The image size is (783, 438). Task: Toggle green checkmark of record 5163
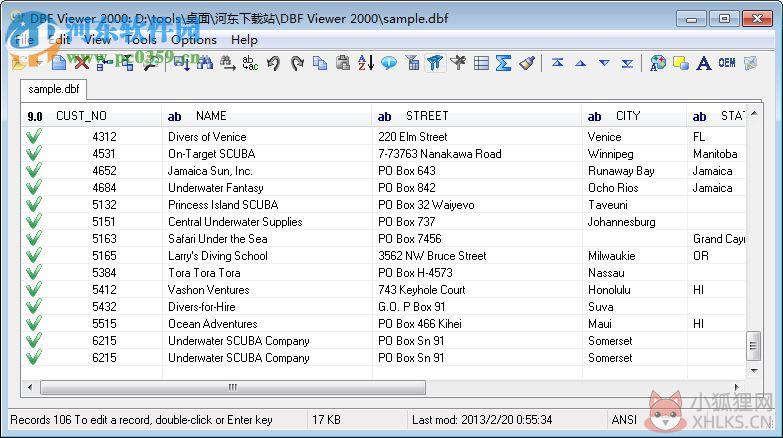click(34, 238)
